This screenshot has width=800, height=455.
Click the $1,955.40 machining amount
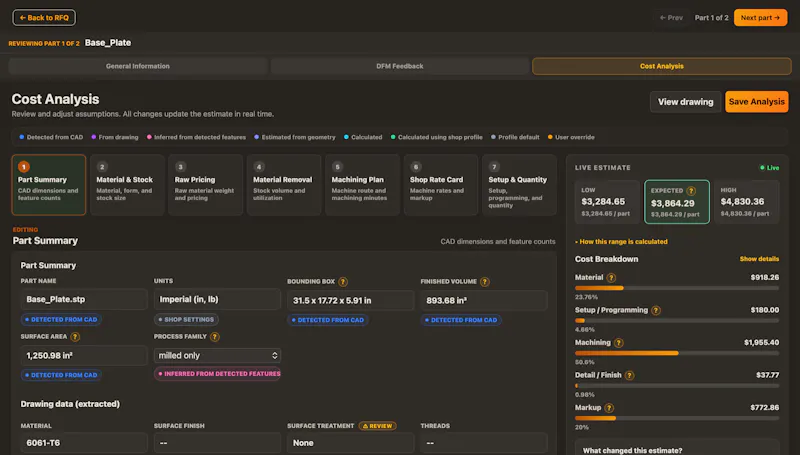pos(761,343)
